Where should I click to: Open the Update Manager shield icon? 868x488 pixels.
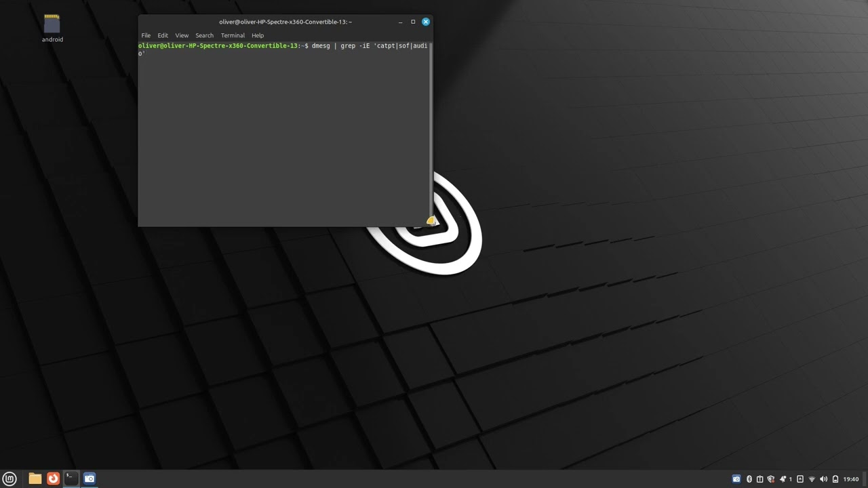(771, 479)
